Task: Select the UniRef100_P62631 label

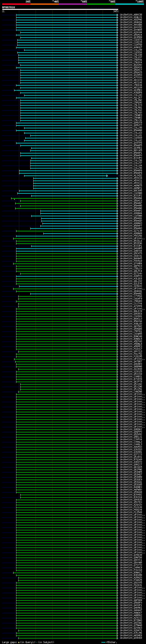Action: click(131, 585)
